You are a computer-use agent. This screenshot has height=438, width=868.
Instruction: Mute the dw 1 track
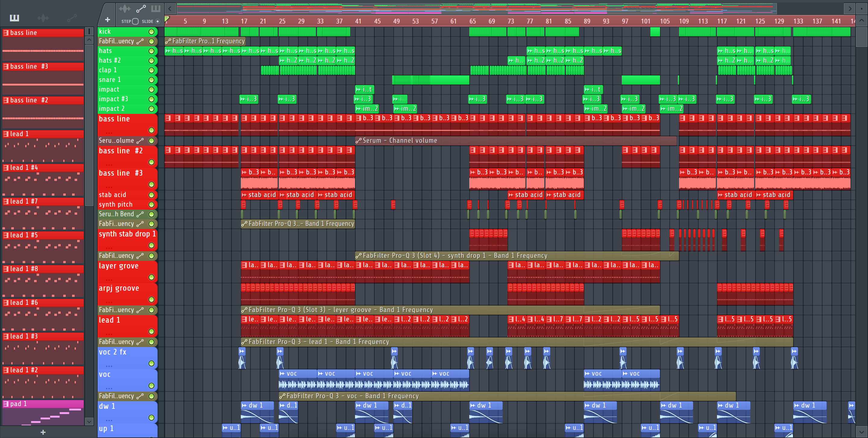pyautogui.click(x=152, y=418)
